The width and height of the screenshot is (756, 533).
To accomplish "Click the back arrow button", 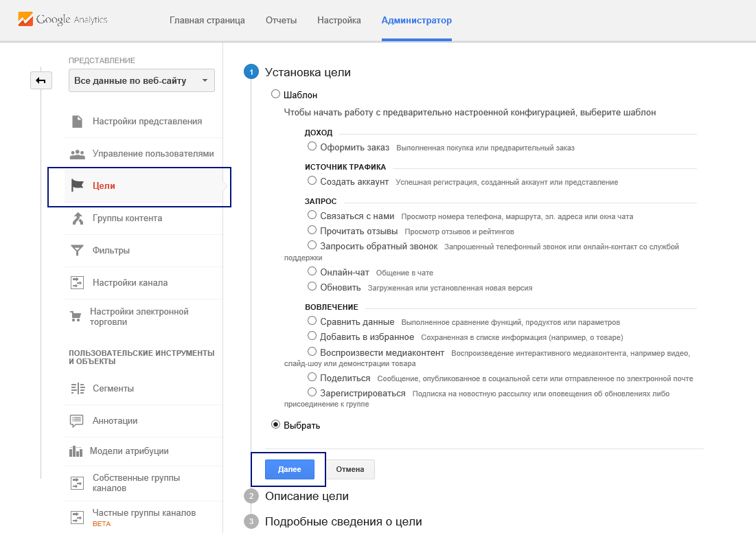I will (41, 80).
